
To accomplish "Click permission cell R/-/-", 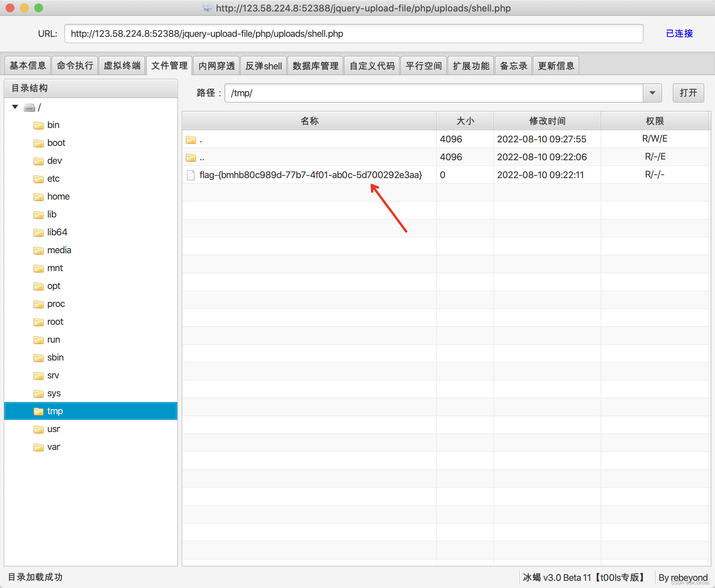I will pos(655,175).
